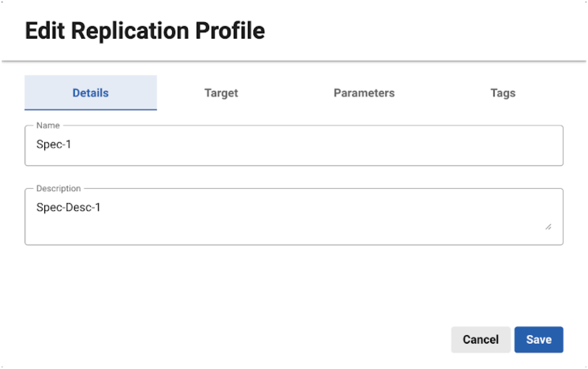Click blank area left of Cancel button
This screenshot has height=369, width=588.
click(x=276, y=339)
